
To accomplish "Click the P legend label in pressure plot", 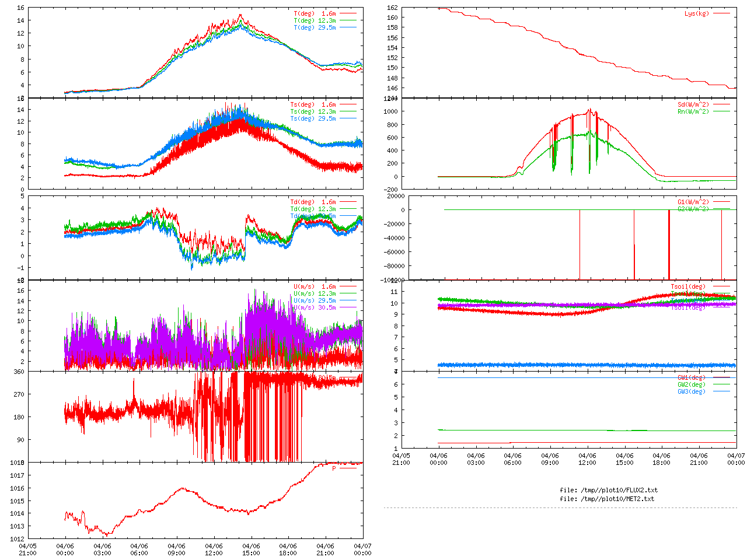I will [x=334, y=468].
